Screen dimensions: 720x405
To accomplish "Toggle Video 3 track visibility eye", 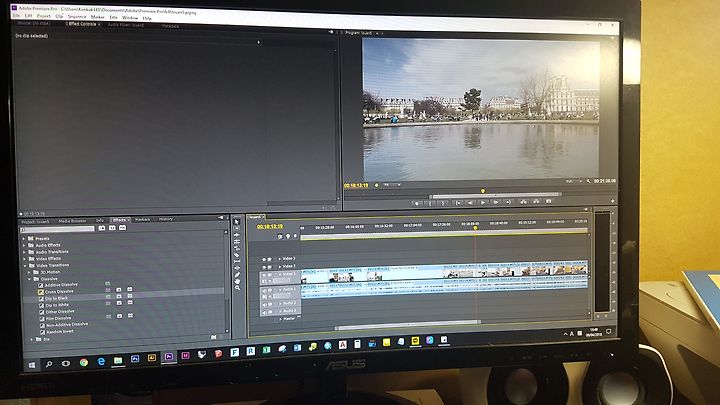I will coord(264,259).
